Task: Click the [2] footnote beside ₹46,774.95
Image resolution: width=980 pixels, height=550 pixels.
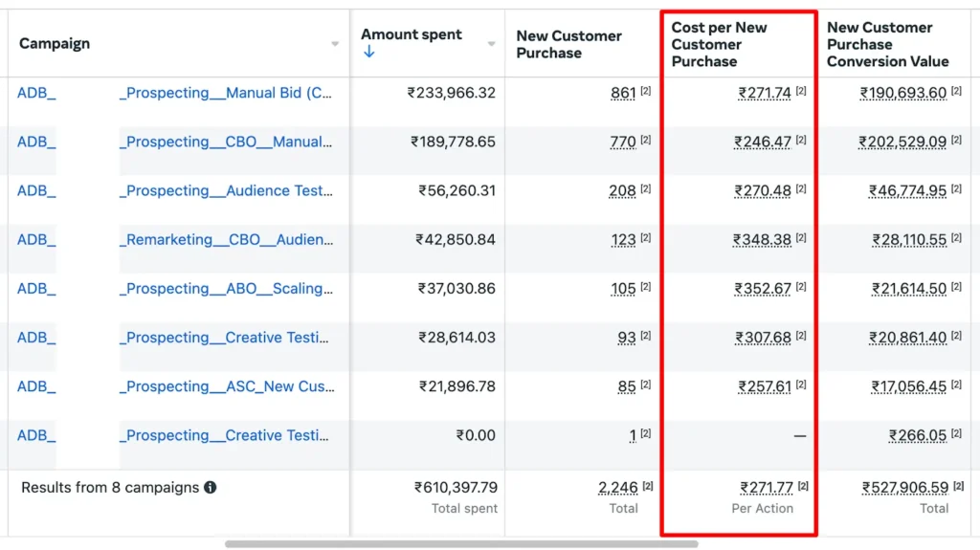Action: click(957, 188)
